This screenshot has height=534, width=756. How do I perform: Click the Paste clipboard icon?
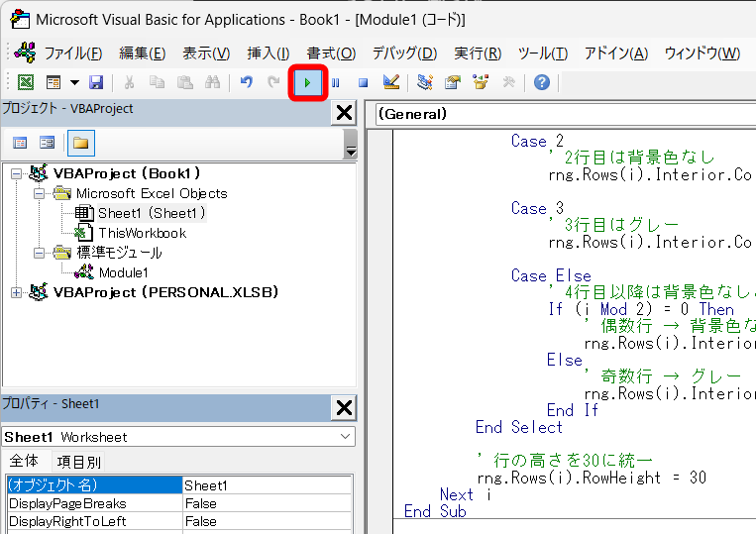(184, 82)
